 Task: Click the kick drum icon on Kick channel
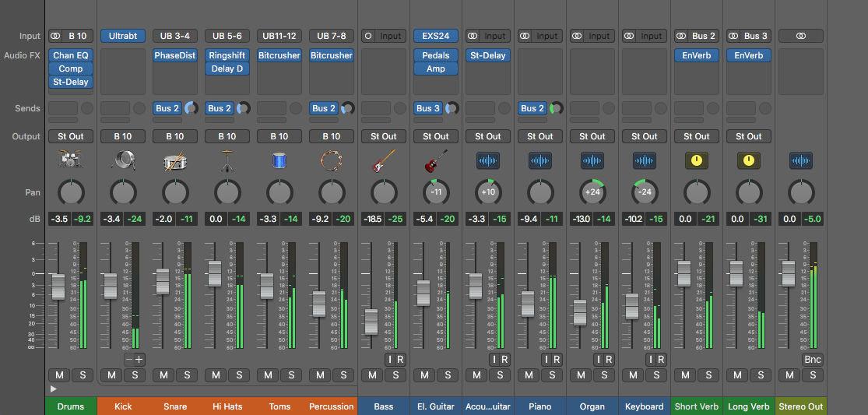(x=123, y=160)
